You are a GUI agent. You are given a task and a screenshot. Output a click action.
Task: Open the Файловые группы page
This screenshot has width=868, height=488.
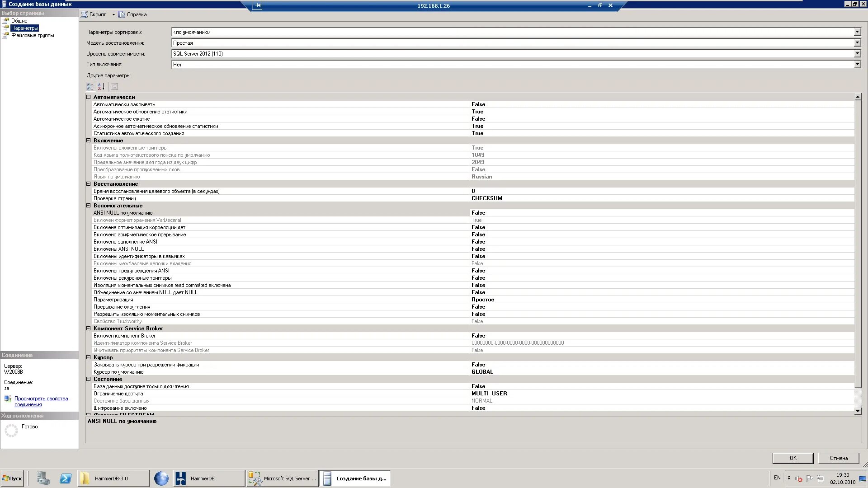click(x=32, y=35)
